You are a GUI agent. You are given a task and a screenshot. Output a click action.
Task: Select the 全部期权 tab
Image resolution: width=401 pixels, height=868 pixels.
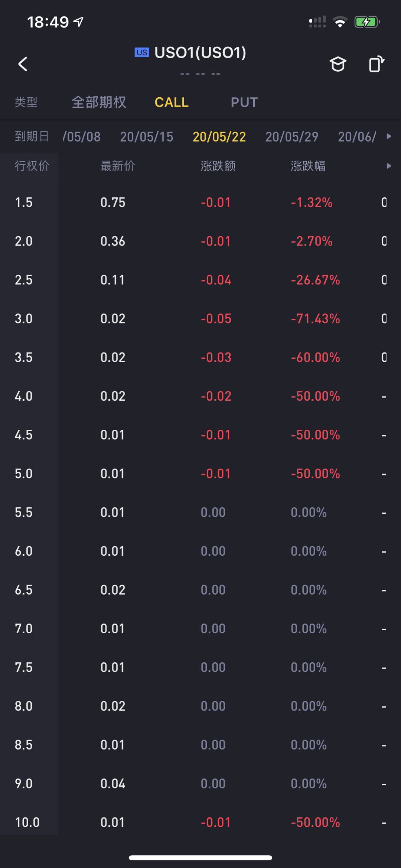pos(99,102)
